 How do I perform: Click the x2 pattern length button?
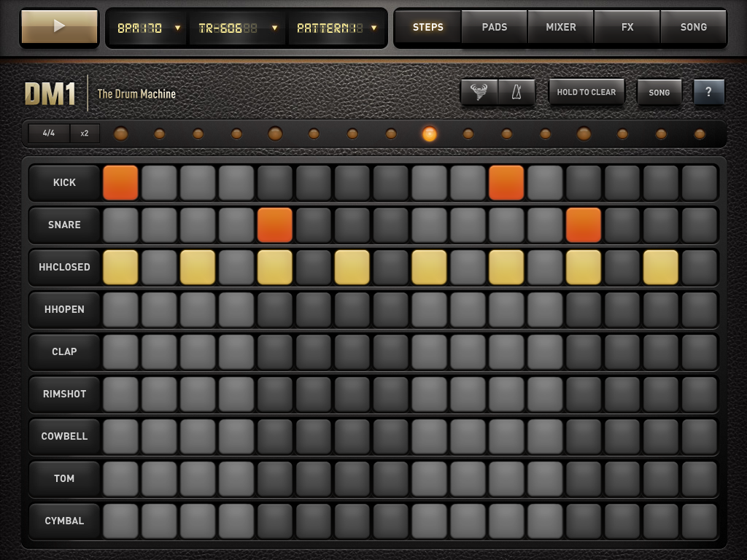pyautogui.click(x=85, y=133)
